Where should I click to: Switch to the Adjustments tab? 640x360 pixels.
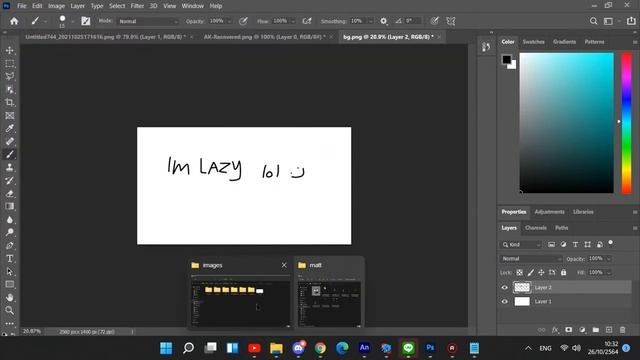549,212
